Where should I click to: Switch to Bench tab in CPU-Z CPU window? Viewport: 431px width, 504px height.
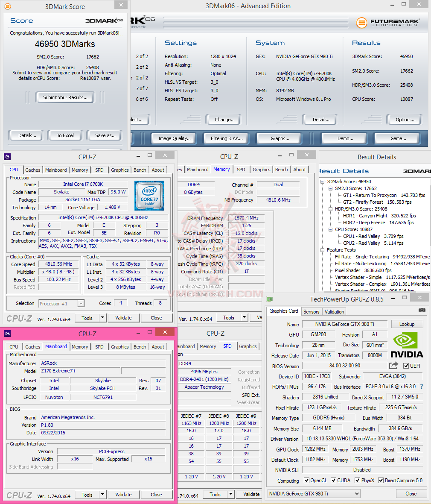click(140, 170)
